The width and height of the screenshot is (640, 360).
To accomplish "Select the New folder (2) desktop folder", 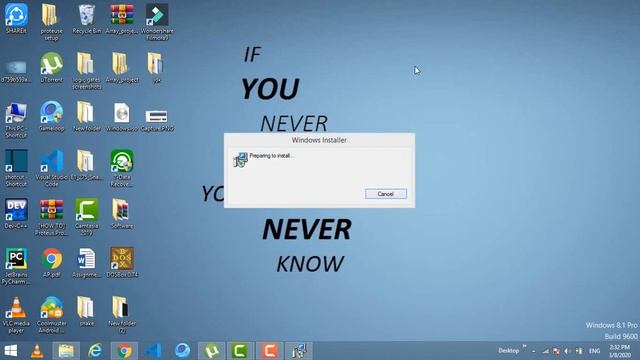I will [x=122, y=315].
